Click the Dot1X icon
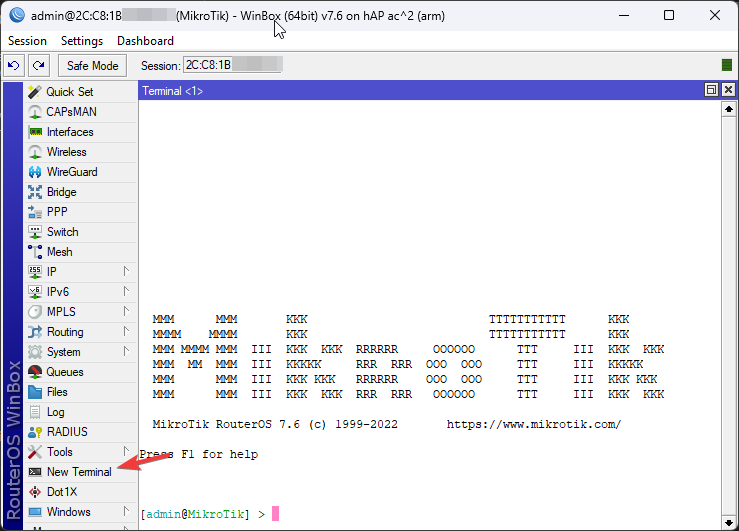Screen dimensions: 739x531 pos(35,492)
